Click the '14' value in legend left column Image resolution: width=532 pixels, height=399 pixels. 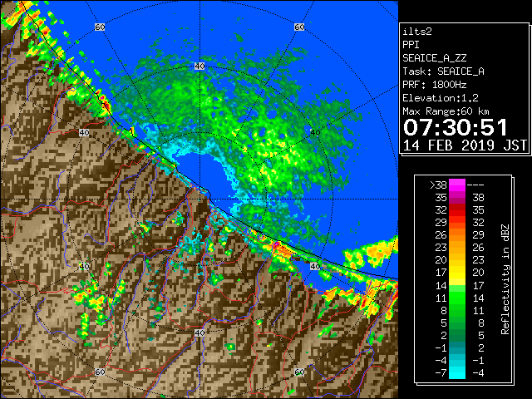441,286
